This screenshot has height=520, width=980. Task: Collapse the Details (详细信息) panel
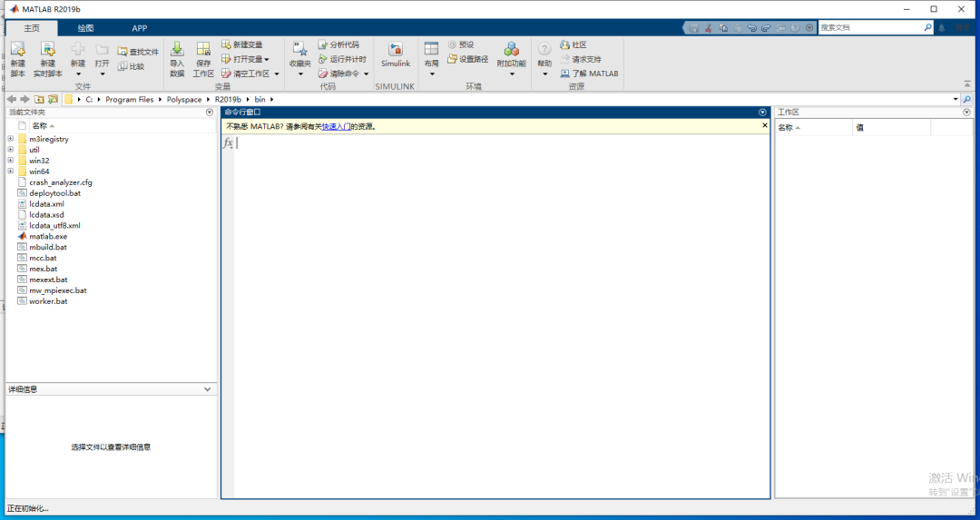click(x=208, y=389)
